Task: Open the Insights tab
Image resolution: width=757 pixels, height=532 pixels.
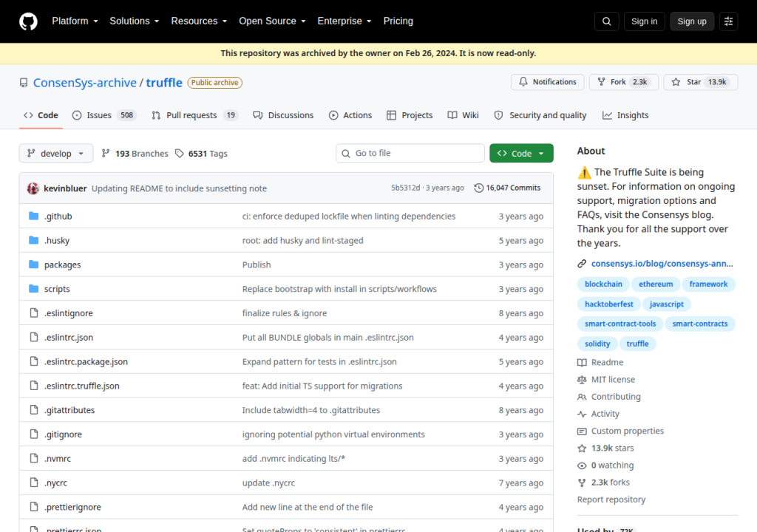Action: [x=625, y=115]
